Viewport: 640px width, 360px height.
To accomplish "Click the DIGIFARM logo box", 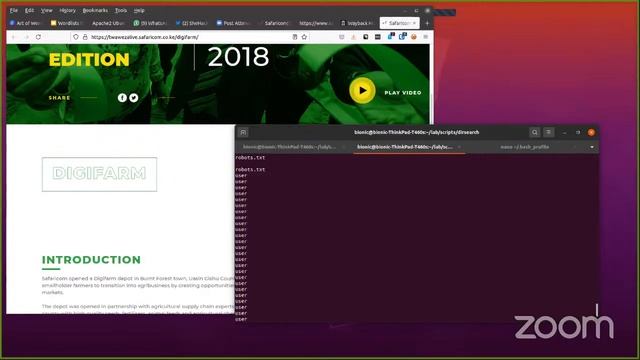I will 99,174.
